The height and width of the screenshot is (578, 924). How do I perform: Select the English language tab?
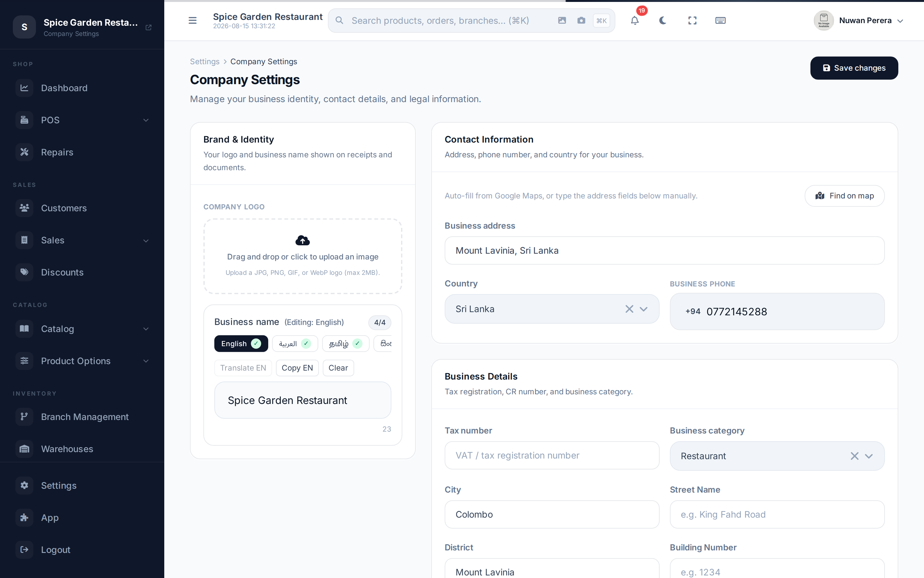241,344
